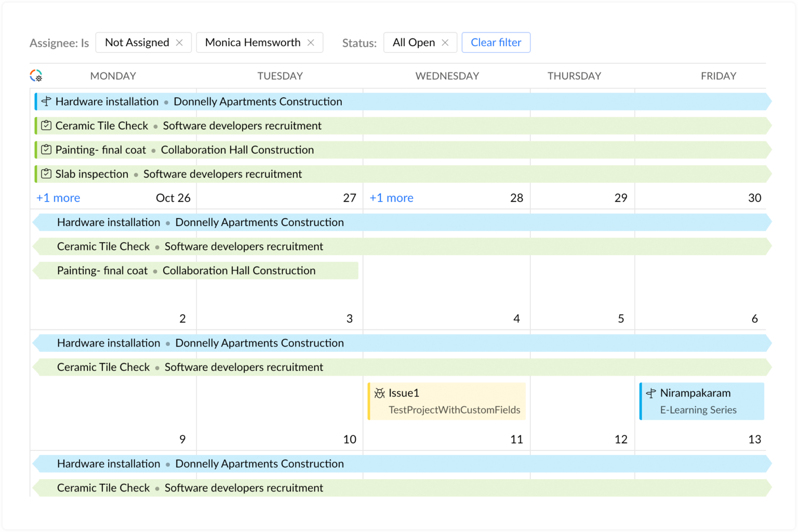Click the date cell showing Oct 26
Image resolution: width=798 pixels, height=532 pixels.
click(173, 197)
